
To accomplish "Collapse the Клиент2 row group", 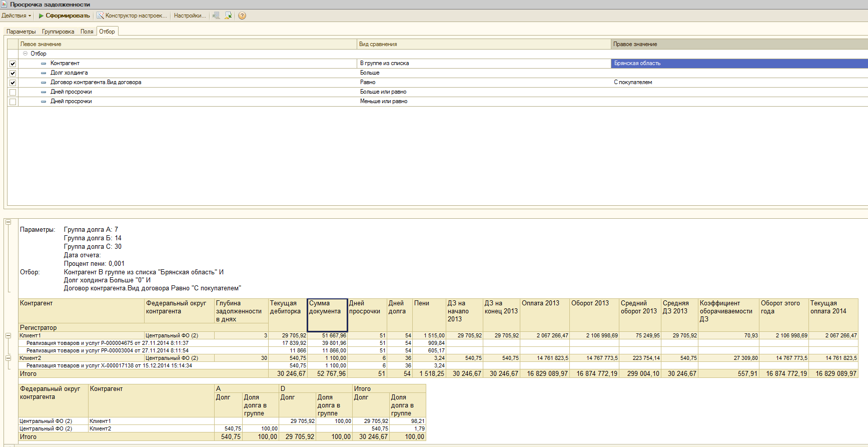I will coord(8,358).
